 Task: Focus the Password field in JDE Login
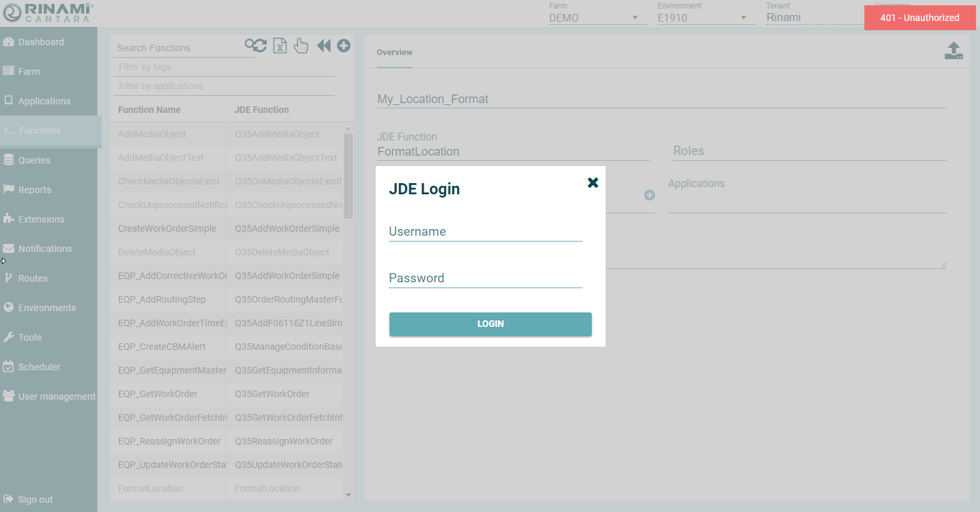485,278
